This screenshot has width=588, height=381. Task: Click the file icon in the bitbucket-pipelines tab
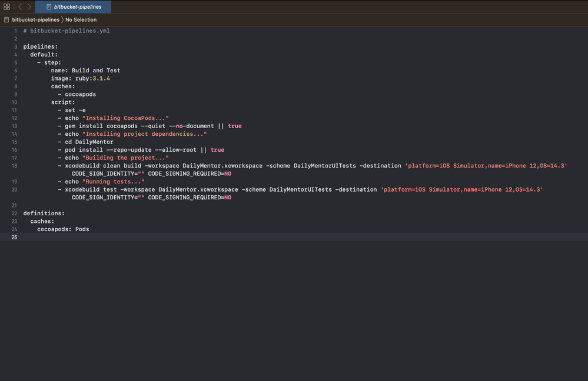(49, 6)
